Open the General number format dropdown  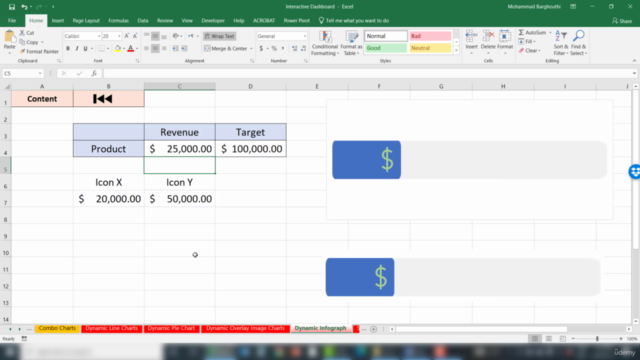[304, 36]
